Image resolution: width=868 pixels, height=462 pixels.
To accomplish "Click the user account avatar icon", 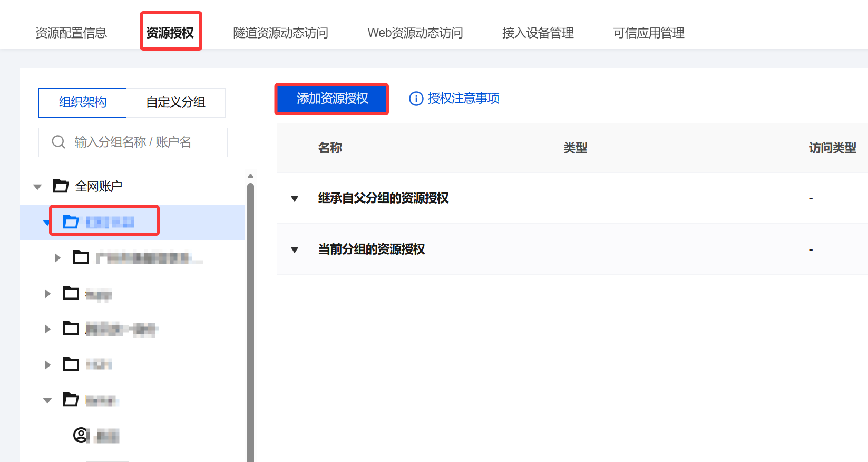I will pyautogui.click(x=81, y=435).
